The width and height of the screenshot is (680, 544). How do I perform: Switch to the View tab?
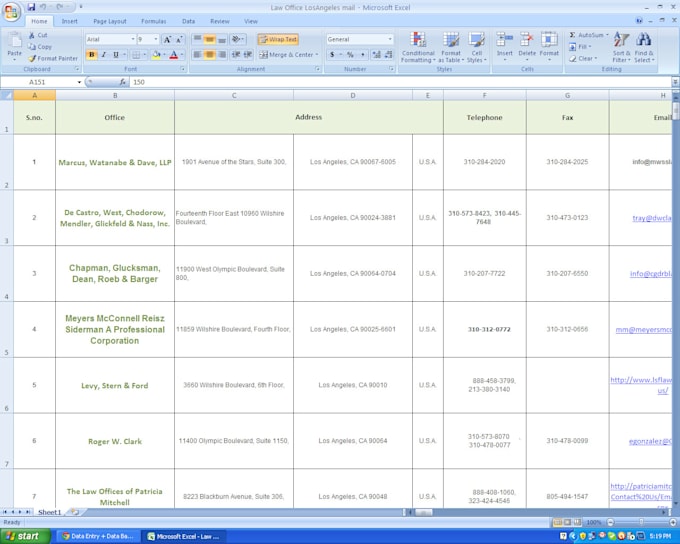coord(251,21)
